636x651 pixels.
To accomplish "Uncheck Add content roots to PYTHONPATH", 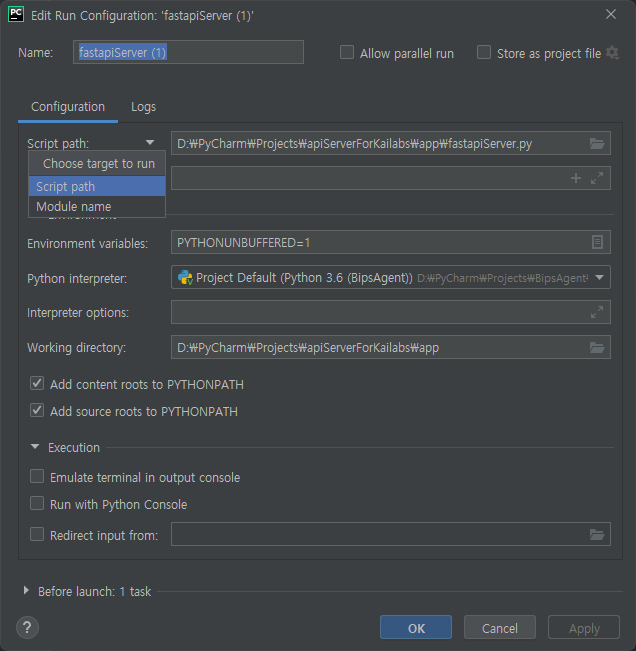I will click(x=37, y=383).
